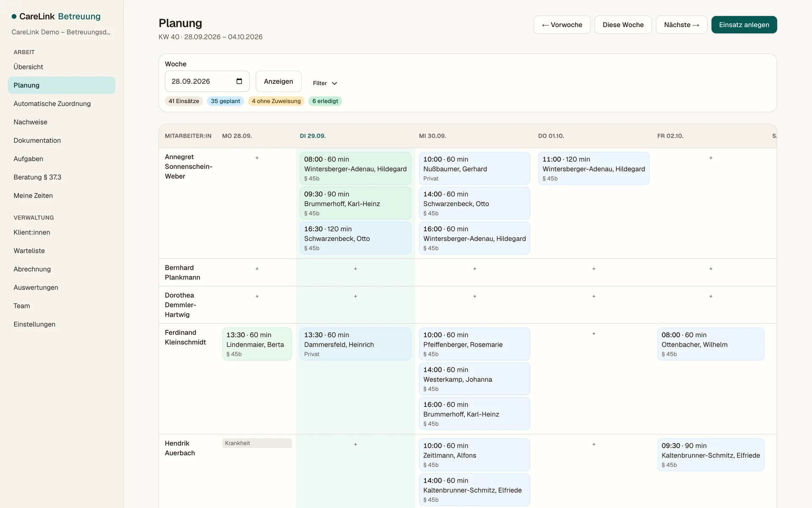Add shift for Hendrik Auerbach on Tuesday
The image size is (812, 508).
pos(356,444)
